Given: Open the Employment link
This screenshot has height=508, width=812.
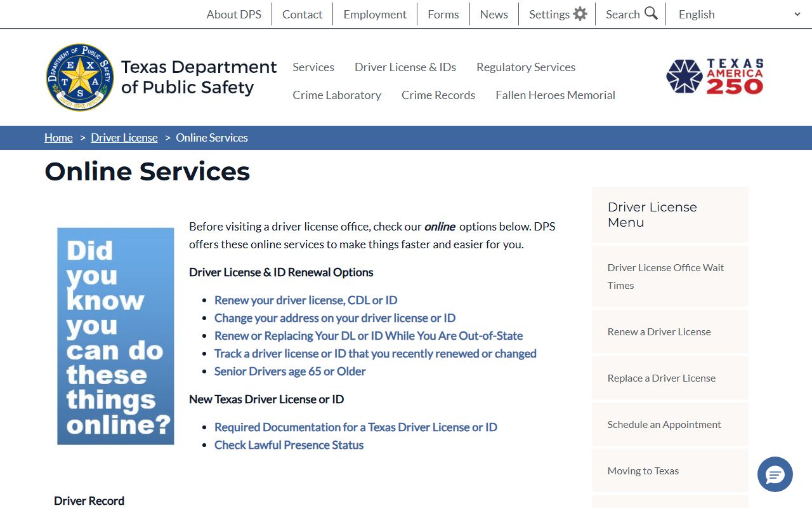Looking at the screenshot, I should 375,14.
